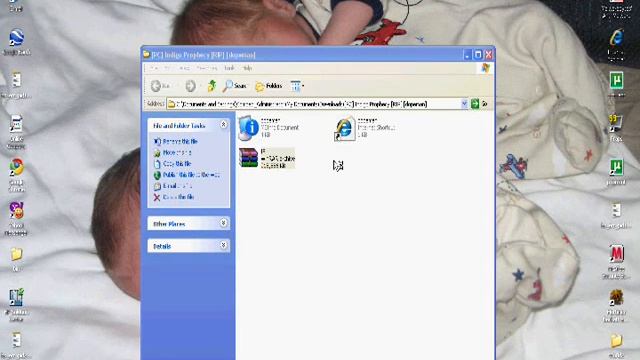Select the Fraps desktop icon
The image size is (640, 360).
pos(616,129)
